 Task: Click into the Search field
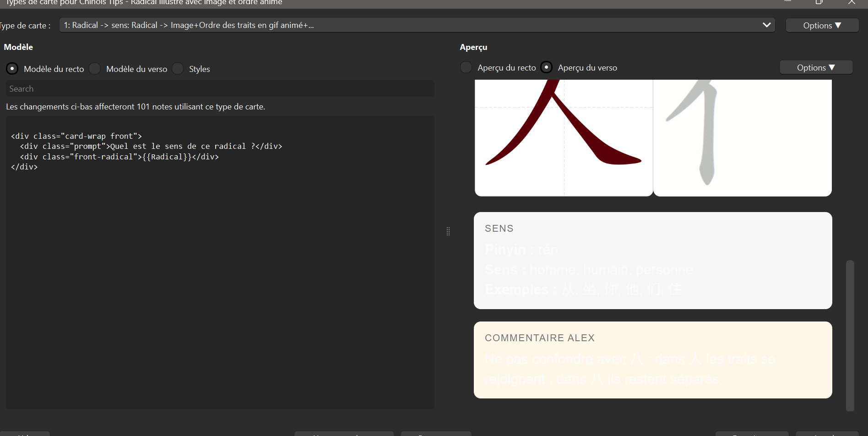coord(220,88)
